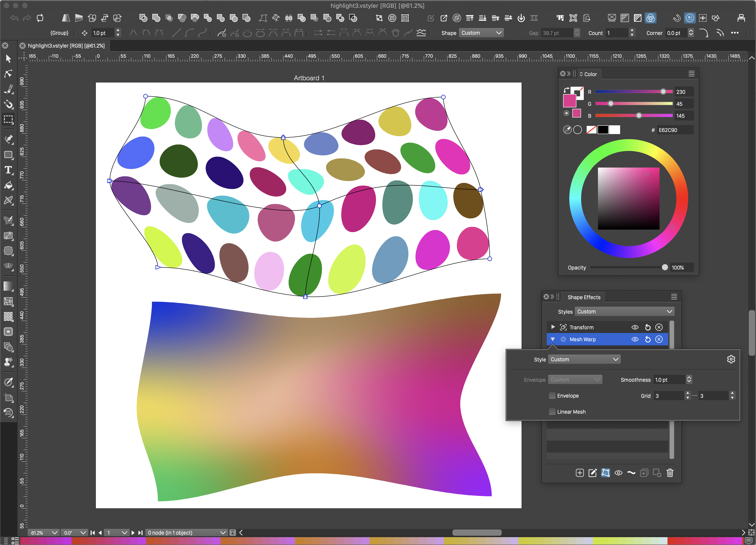The height and width of the screenshot is (545, 756).
Task: Open the Styles dropdown in Shape Effects
Action: click(624, 311)
